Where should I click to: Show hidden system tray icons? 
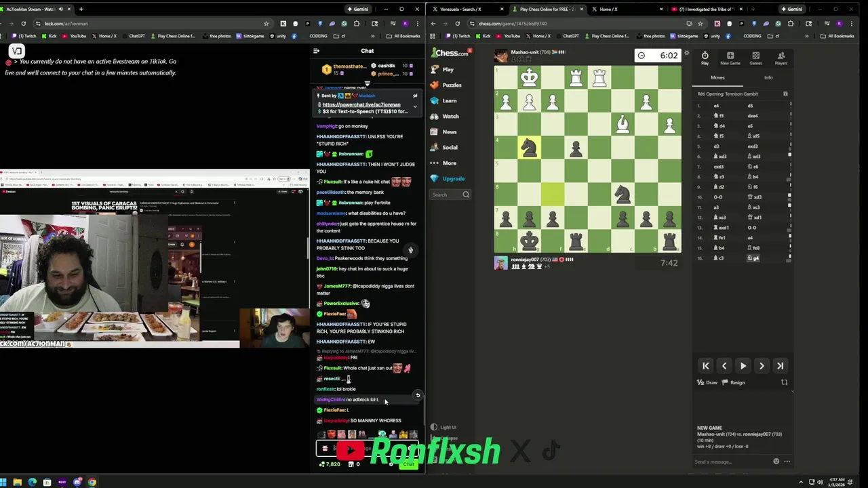pyautogui.click(x=801, y=482)
